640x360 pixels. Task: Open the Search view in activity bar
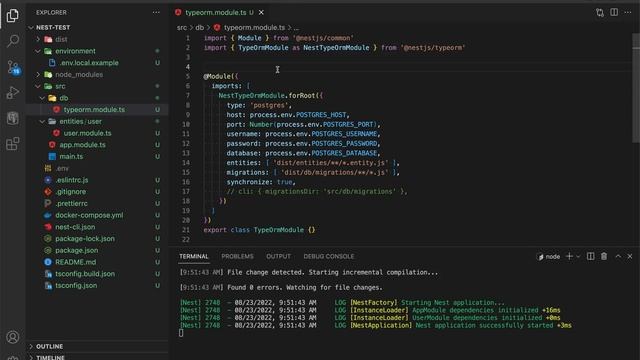coord(13,40)
